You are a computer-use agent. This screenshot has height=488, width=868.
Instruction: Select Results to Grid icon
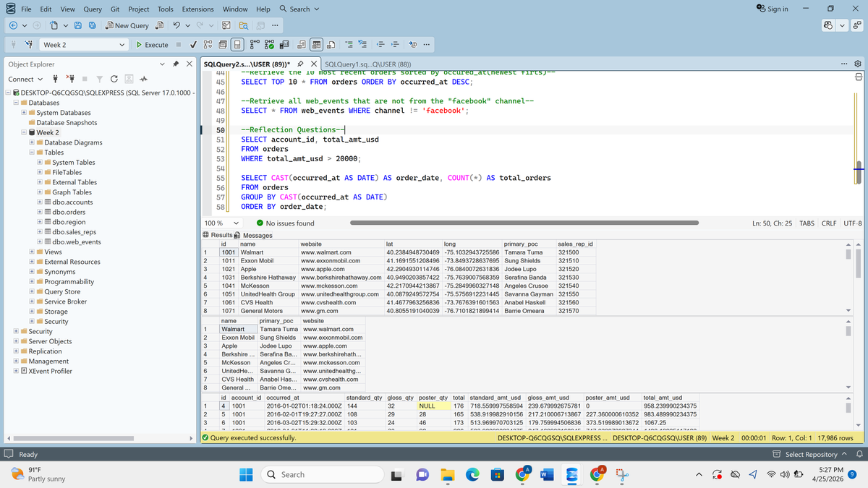point(317,45)
